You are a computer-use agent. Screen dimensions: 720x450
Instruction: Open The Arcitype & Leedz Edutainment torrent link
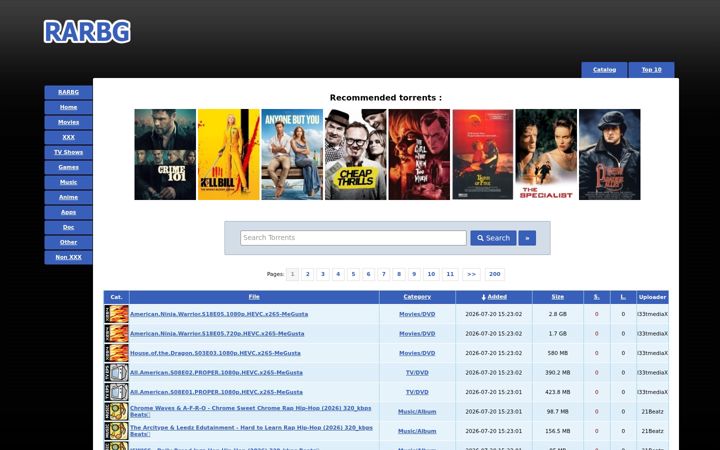[x=251, y=431]
